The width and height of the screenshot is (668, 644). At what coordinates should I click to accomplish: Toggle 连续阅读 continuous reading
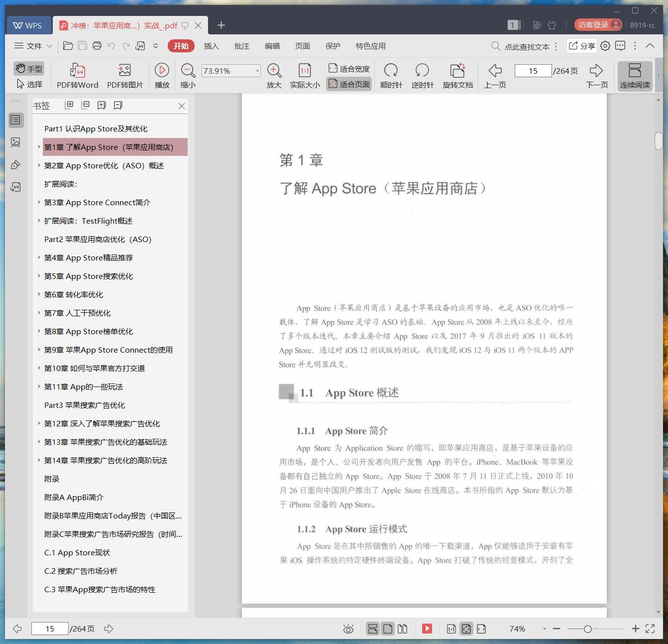pyautogui.click(x=635, y=76)
